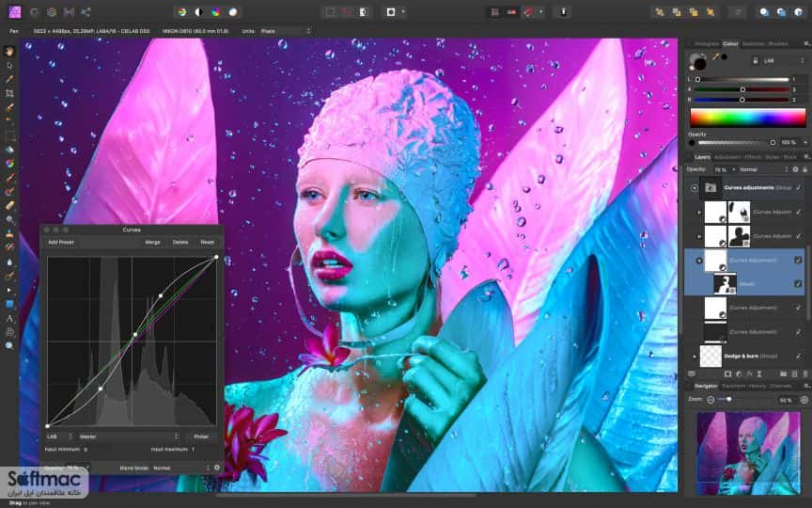The height and width of the screenshot is (508, 812).
Task: Switch to the History tab
Action: click(757, 387)
